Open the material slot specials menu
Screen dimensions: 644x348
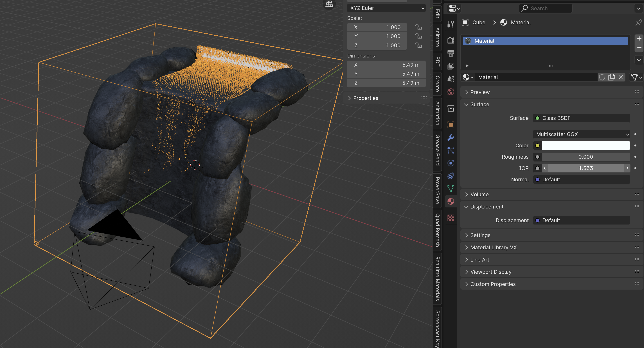click(639, 60)
